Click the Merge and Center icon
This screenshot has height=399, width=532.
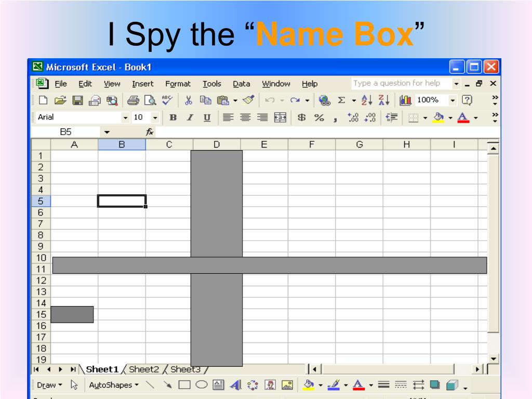pos(280,117)
